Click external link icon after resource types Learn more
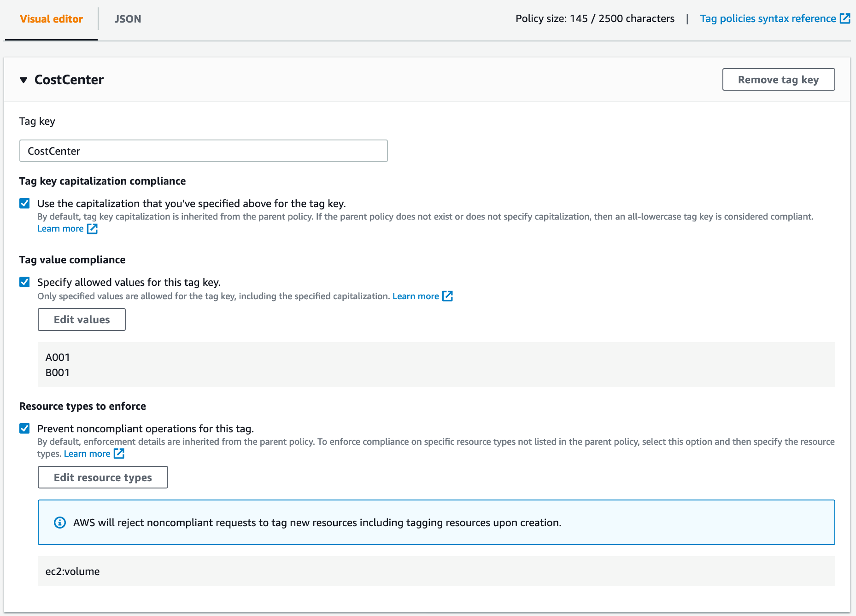 tap(119, 453)
